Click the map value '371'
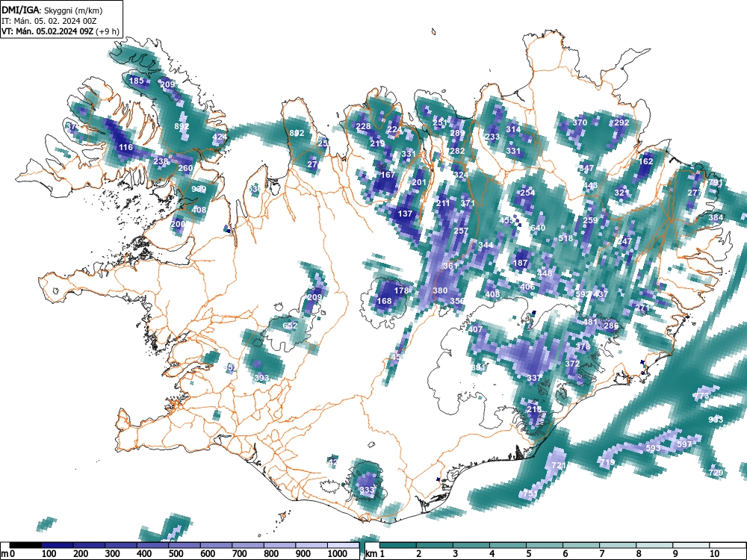This screenshot has width=747, height=560. click(468, 203)
